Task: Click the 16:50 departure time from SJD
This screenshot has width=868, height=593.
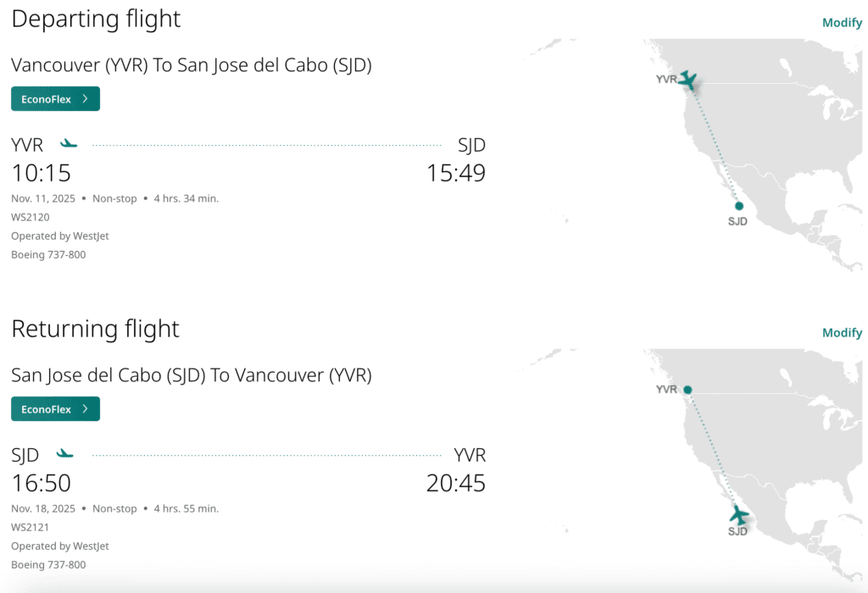Action: pyautogui.click(x=41, y=483)
